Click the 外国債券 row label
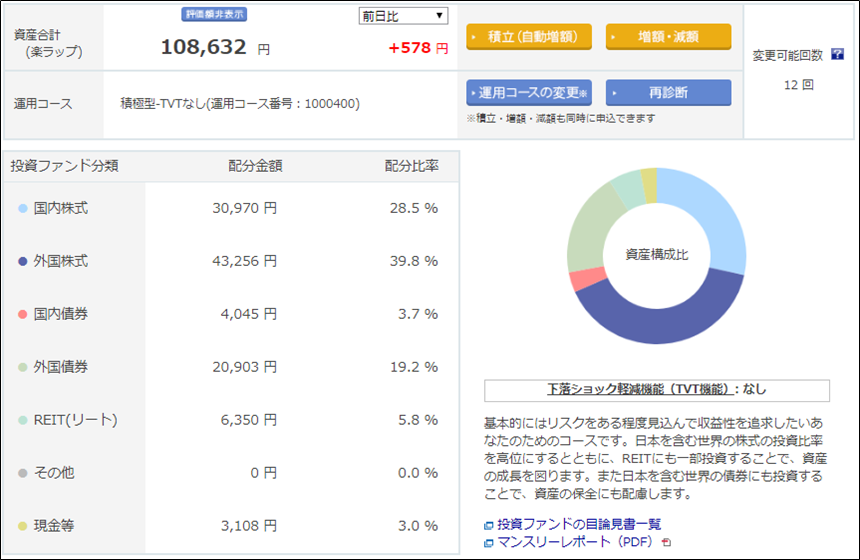Viewport: 860px width, 560px height. tap(60, 367)
